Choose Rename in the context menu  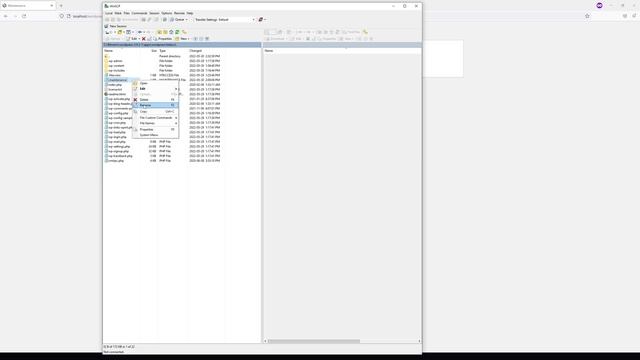pyautogui.click(x=155, y=105)
